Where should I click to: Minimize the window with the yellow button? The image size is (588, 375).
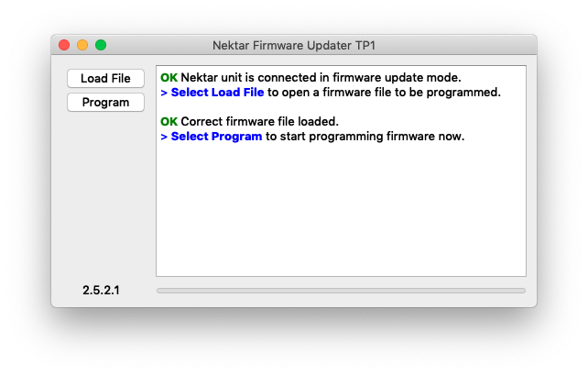[82, 45]
